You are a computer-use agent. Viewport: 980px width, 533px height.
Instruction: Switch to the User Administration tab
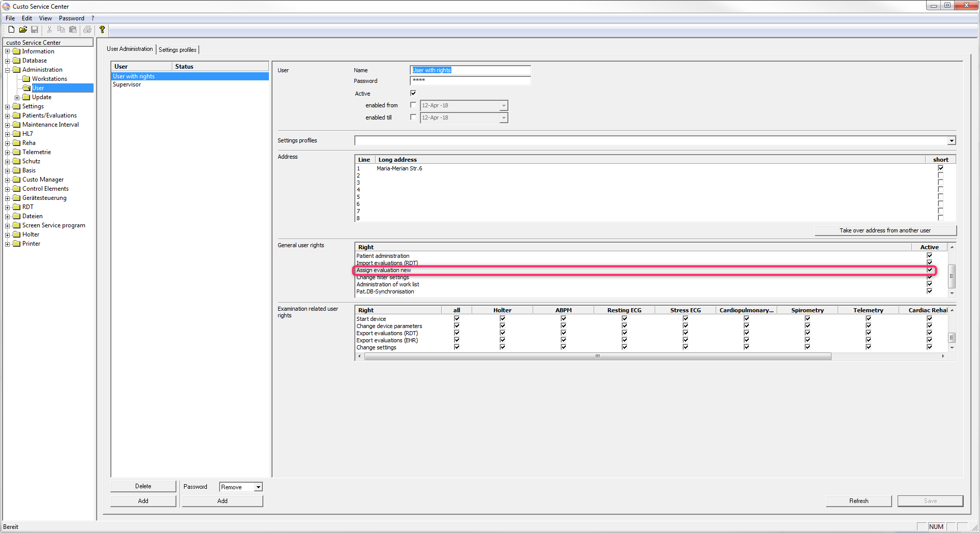coord(130,49)
